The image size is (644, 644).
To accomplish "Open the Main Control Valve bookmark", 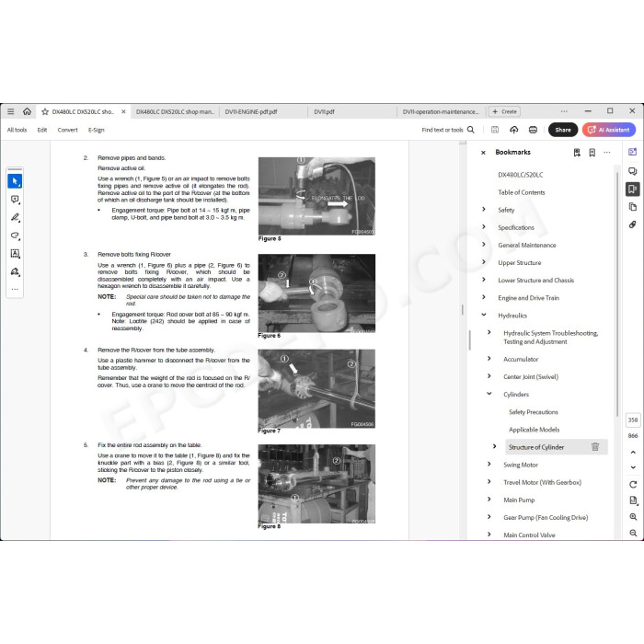I will 529,535.
